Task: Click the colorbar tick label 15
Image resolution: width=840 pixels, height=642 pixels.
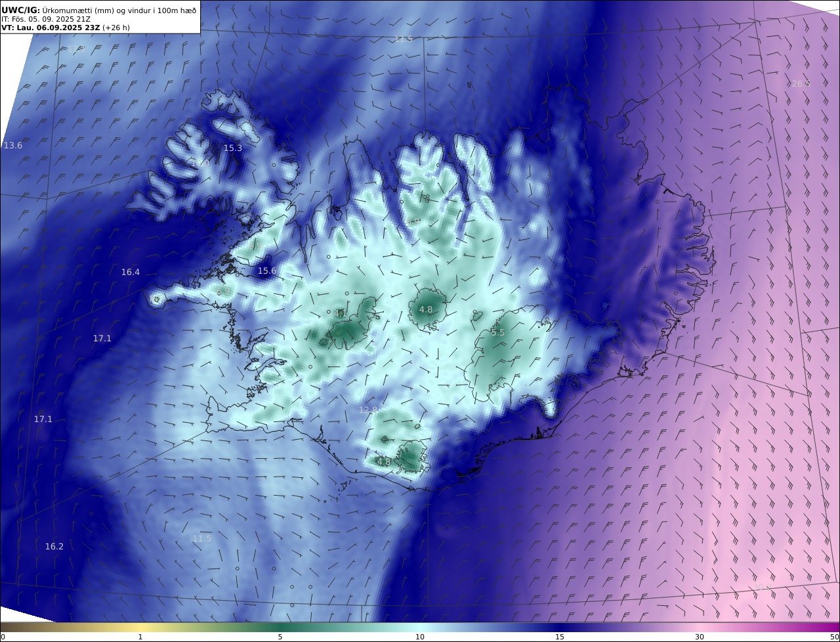Action: click(560, 637)
